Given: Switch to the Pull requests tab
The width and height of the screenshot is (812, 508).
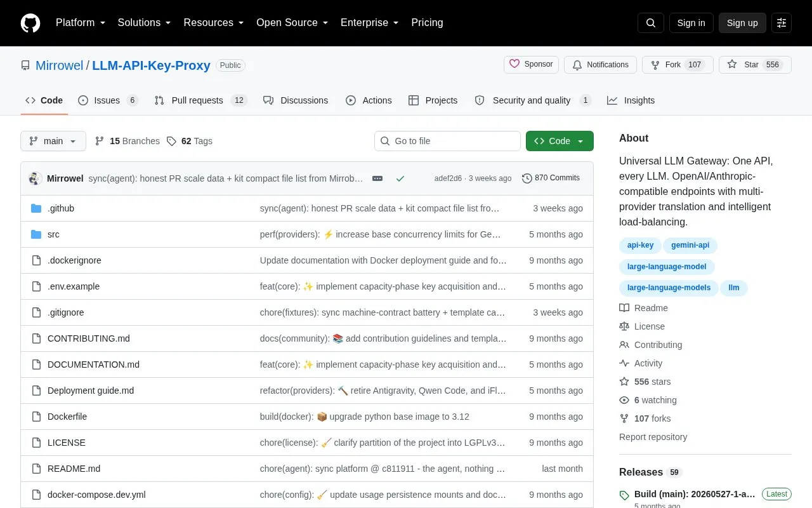Looking at the screenshot, I should click(x=200, y=100).
